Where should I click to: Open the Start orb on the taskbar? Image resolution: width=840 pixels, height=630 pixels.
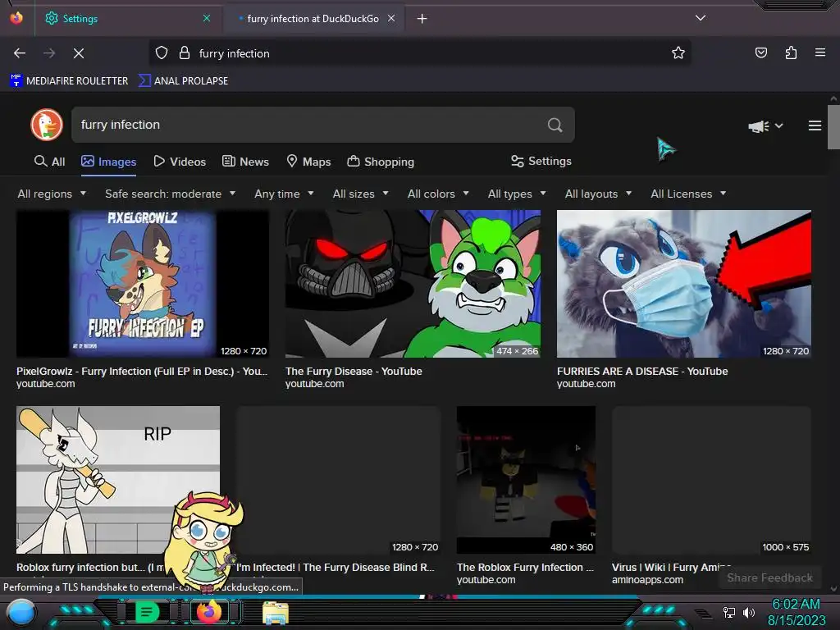pos(21,612)
